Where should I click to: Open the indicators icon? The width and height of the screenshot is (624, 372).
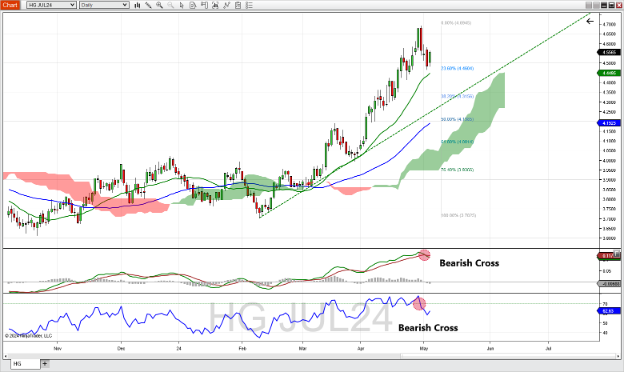(x=226, y=5)
